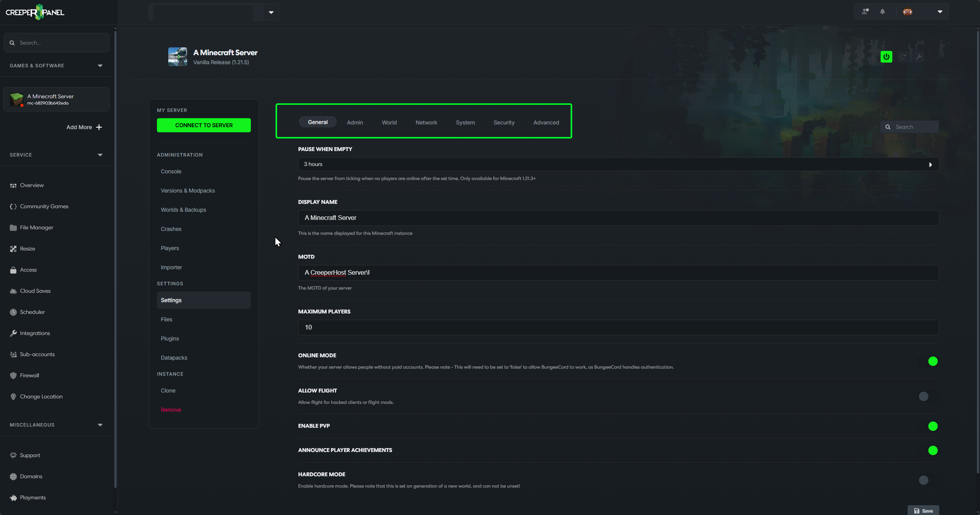This screenshot has width=980, height=515.
Task: Click the Connect to Server button
Action: coord(204,125)
